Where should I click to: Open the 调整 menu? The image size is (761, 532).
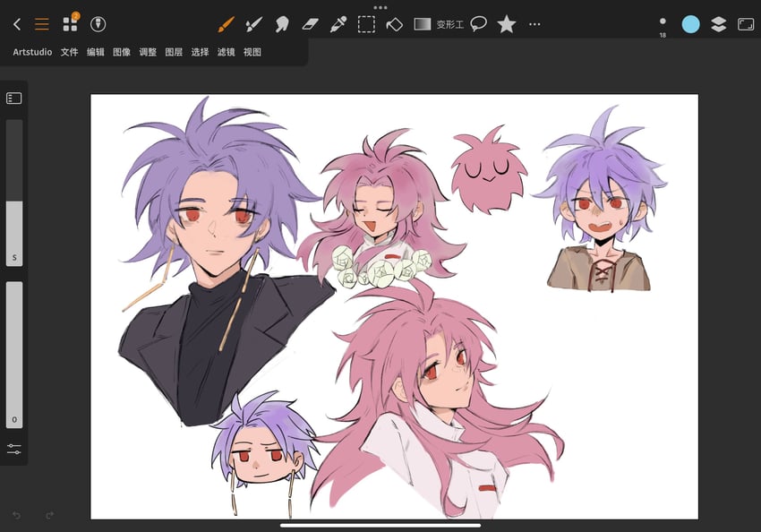[x=148, y=52]
